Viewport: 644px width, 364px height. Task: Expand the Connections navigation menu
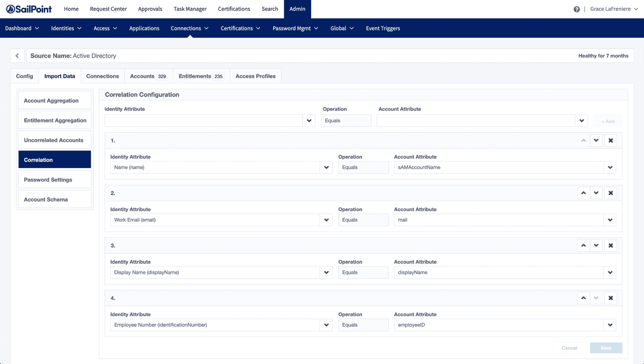(189, 28)
